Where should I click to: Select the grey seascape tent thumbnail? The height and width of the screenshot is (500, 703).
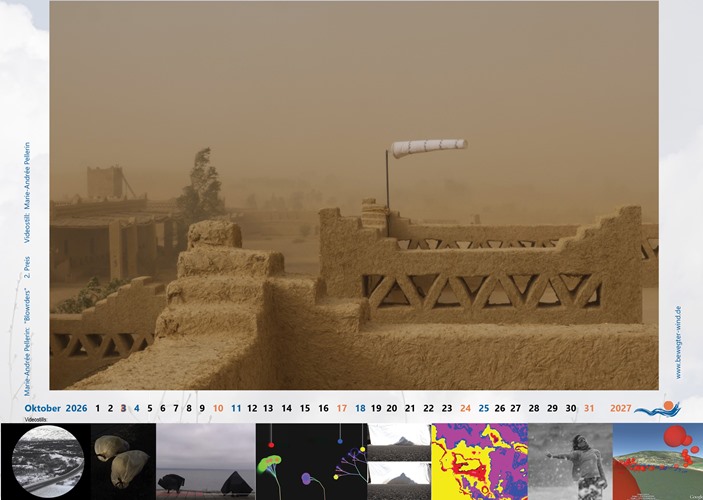click(x=205, y=461)
